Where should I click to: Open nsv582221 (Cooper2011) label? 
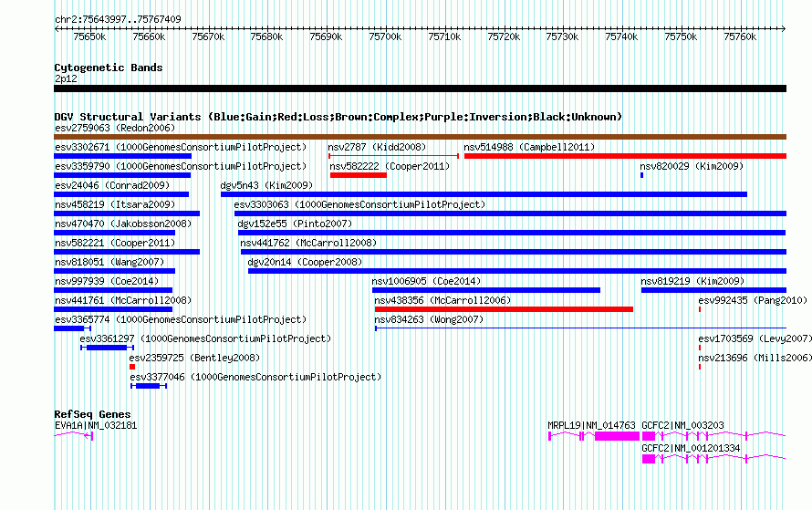click(x=115, y=243)
